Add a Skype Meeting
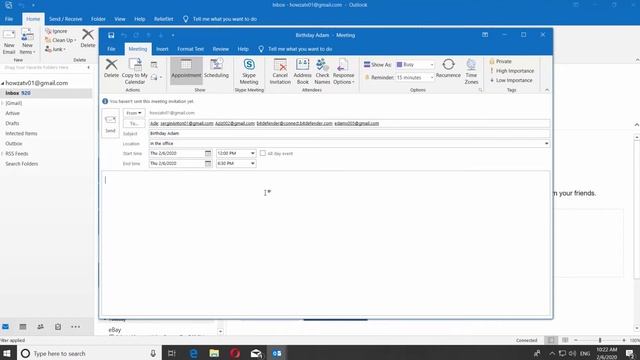 pos(249,71)
